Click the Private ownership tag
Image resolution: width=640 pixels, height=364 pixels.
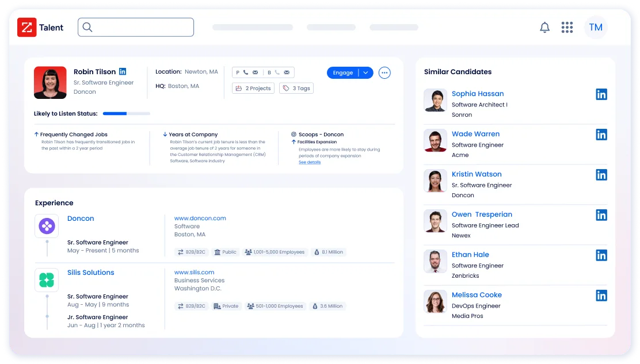226,306
